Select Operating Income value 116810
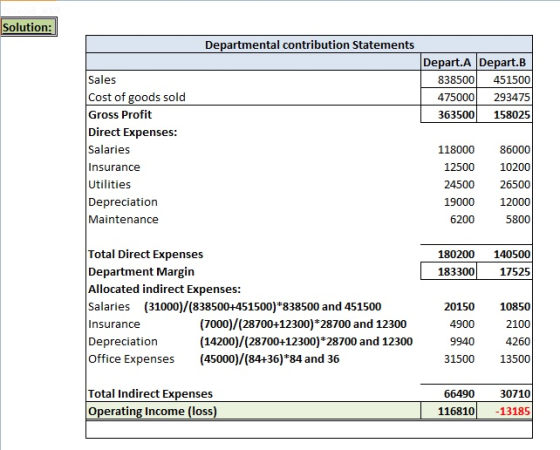This screenshot has width=560, height=450. [456, 411]
